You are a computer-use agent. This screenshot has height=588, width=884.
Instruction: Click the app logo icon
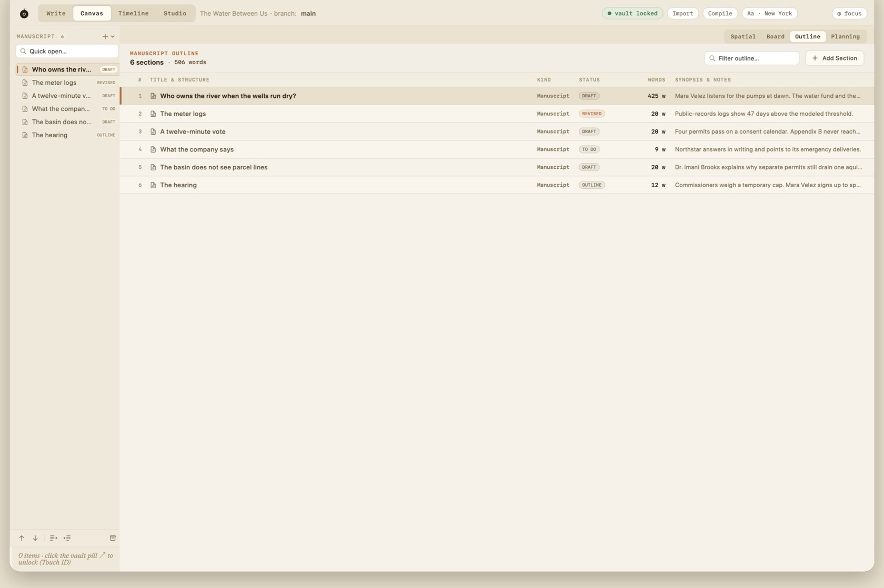pyautogui.click(x=24, y=14)
